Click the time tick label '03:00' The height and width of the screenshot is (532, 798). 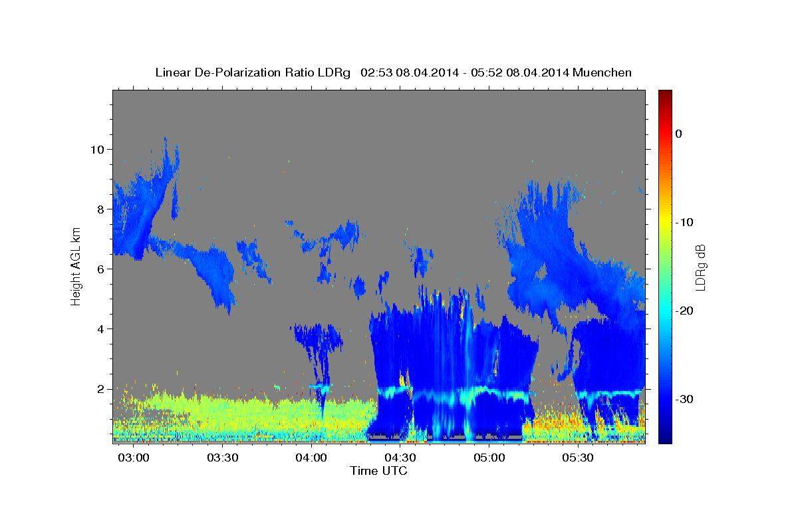[134, 458]
